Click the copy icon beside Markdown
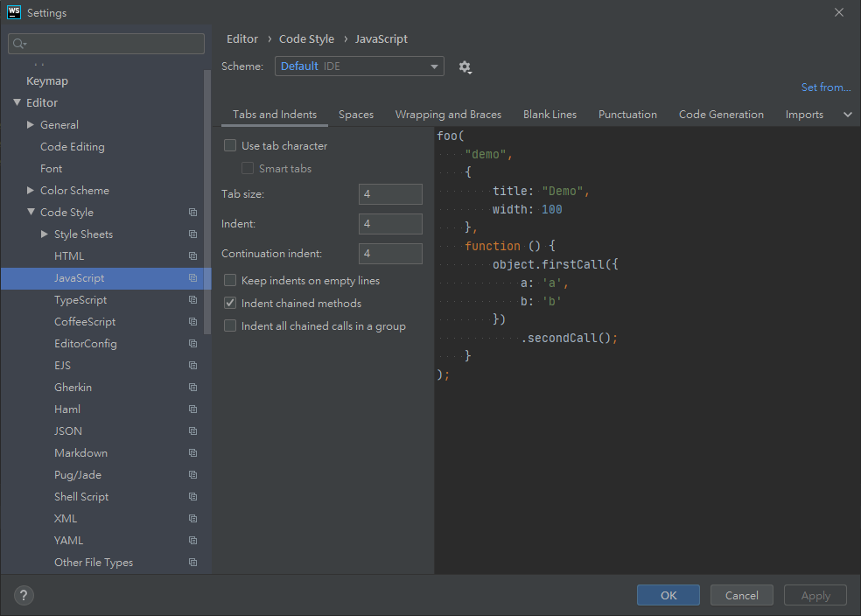Image resolution: width=861 pixels, height=616 pixels. [192, 453]
